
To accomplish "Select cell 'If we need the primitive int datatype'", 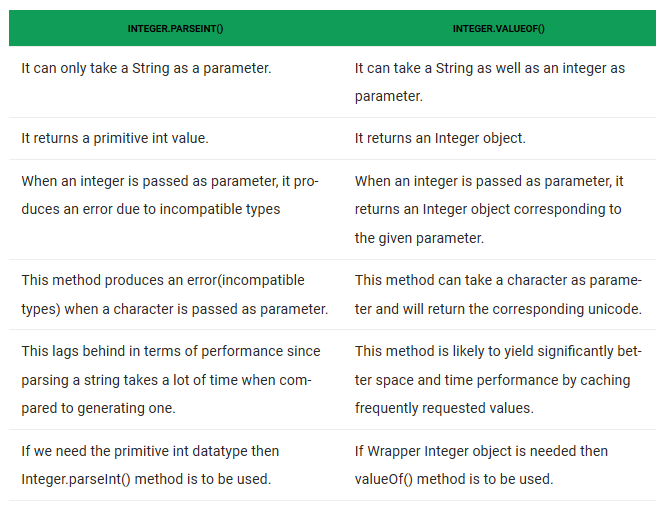I will click(x=175, y=465).
